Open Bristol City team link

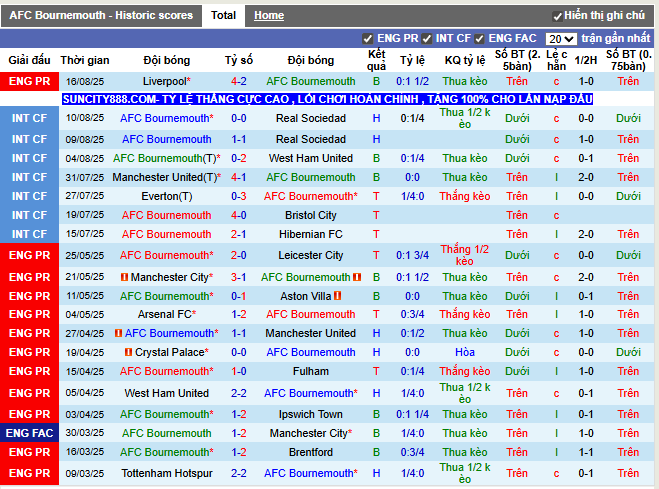[x=311, y=215]
